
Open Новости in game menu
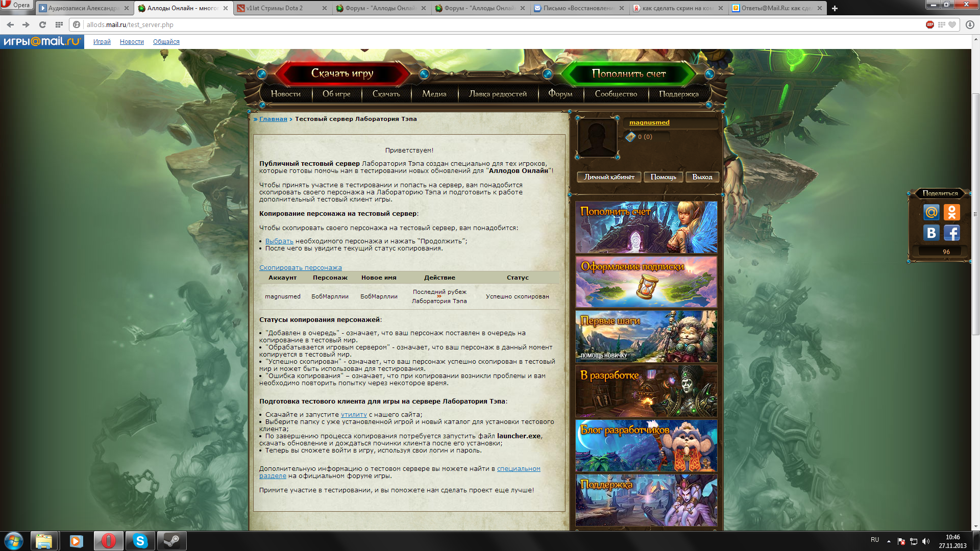286,94
